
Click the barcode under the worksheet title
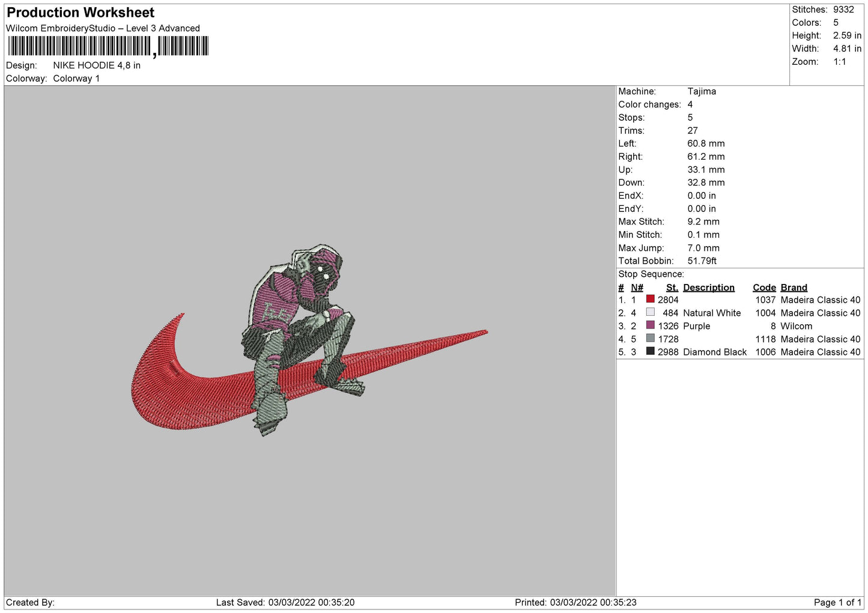[x=108, y=46]
